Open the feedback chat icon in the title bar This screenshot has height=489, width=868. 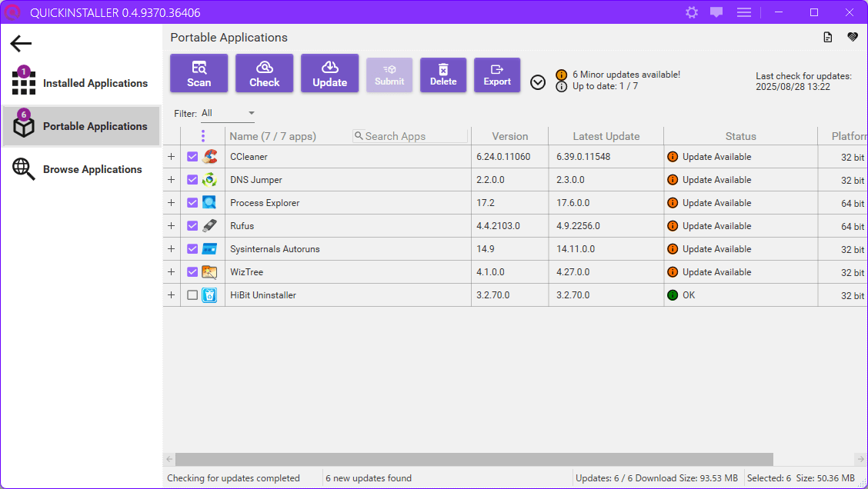point(716,12)
